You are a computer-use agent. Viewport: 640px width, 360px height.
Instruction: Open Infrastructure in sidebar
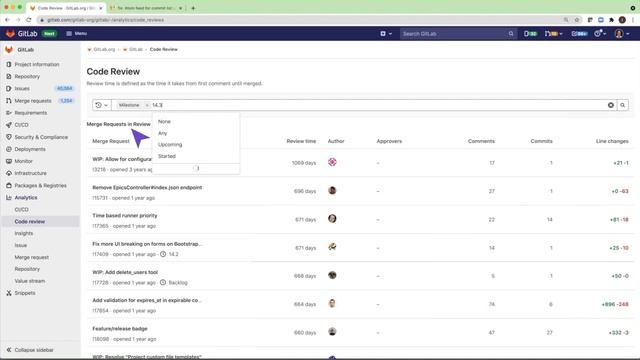[x=30, y=173]
